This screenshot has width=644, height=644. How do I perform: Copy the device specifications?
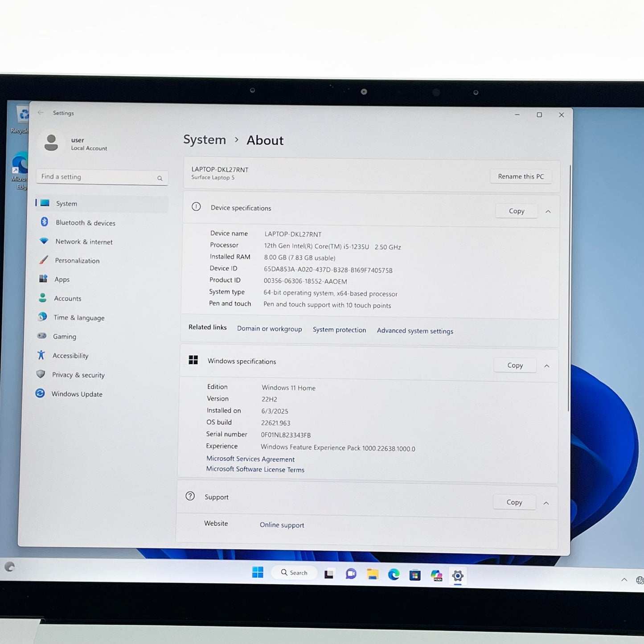516,211
